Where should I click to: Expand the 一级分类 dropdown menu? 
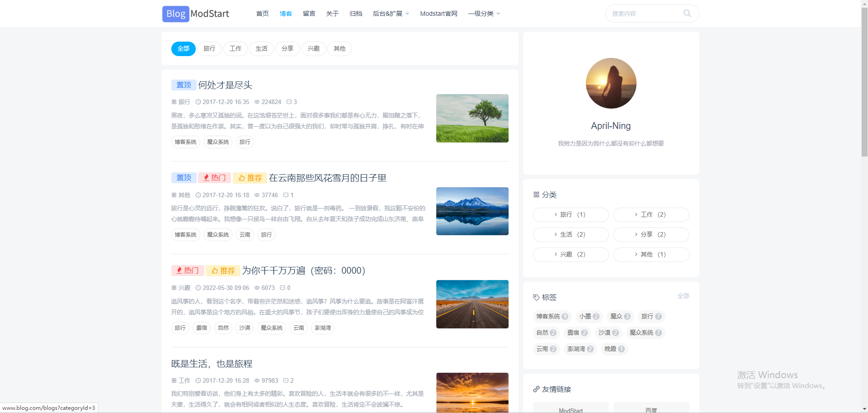(484, 14)
